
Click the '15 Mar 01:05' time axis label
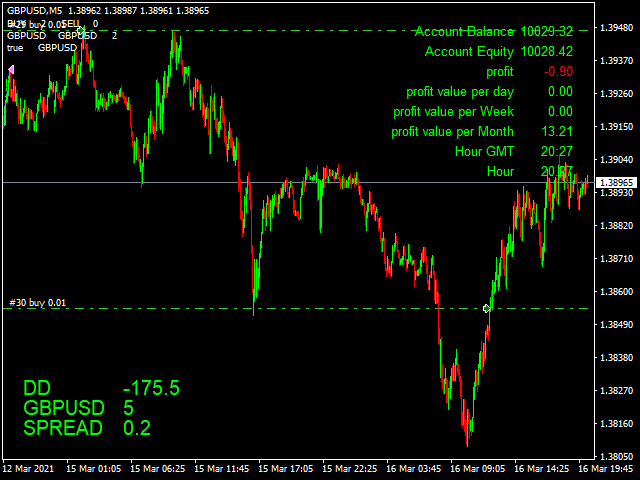coord(93,469)
